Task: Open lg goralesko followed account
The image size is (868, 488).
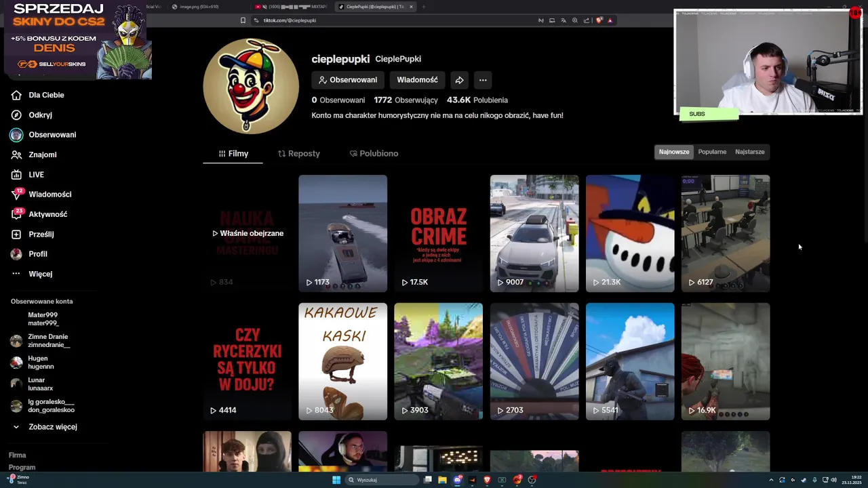Action: click(x=43, y=406)
